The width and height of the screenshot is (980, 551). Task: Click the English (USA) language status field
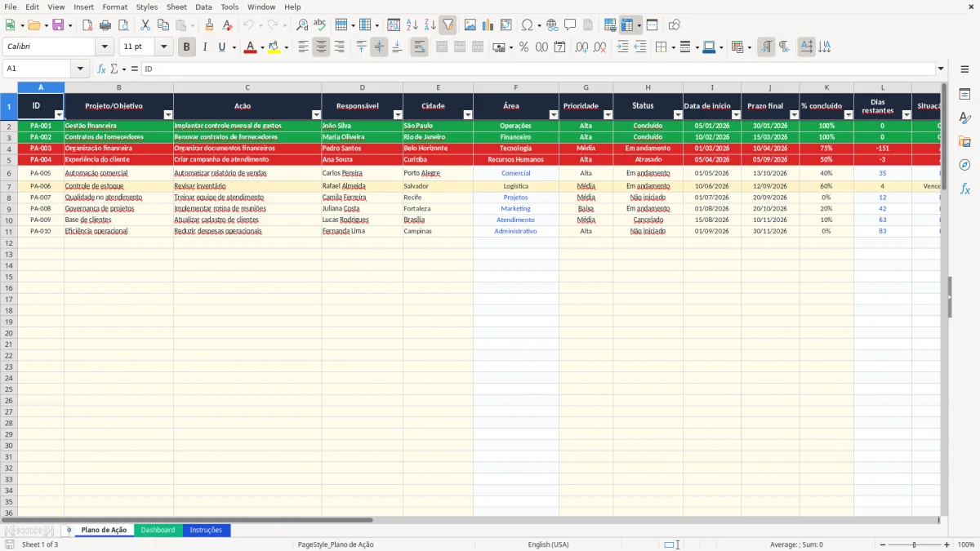click(x=548, y=544)
